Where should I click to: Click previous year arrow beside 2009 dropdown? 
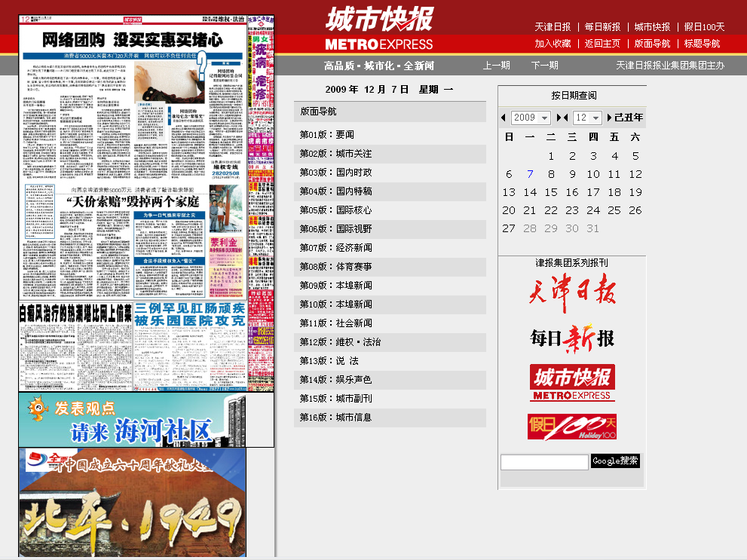[x=503, y=118]
